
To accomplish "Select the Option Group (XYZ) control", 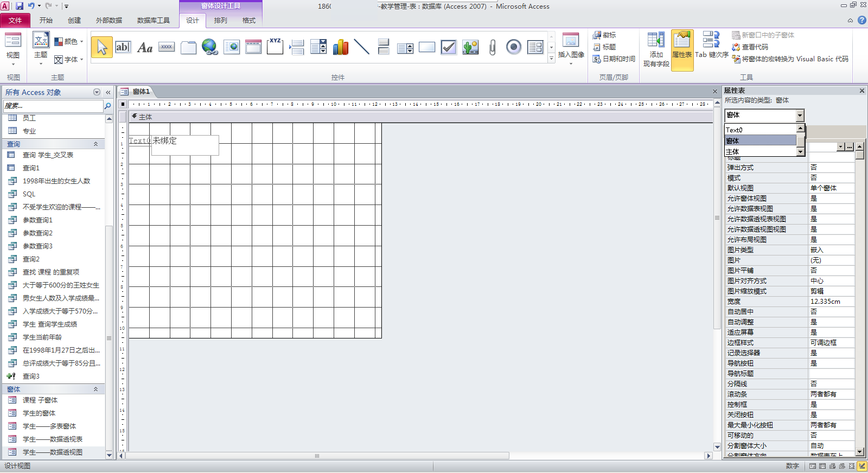I will pyautogui.click(x=275, y=47).
